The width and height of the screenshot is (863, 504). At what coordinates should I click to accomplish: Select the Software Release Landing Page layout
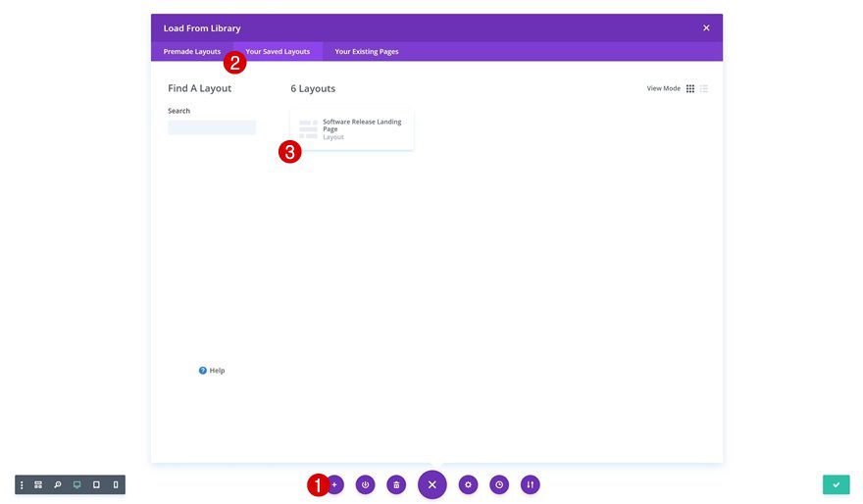(352, 129)
